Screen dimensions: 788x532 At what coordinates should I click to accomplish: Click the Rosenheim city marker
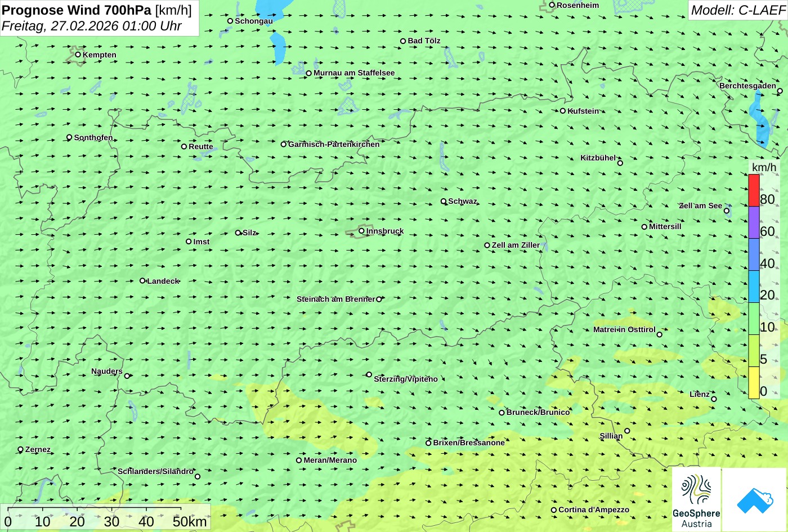(x=552, y=5)
